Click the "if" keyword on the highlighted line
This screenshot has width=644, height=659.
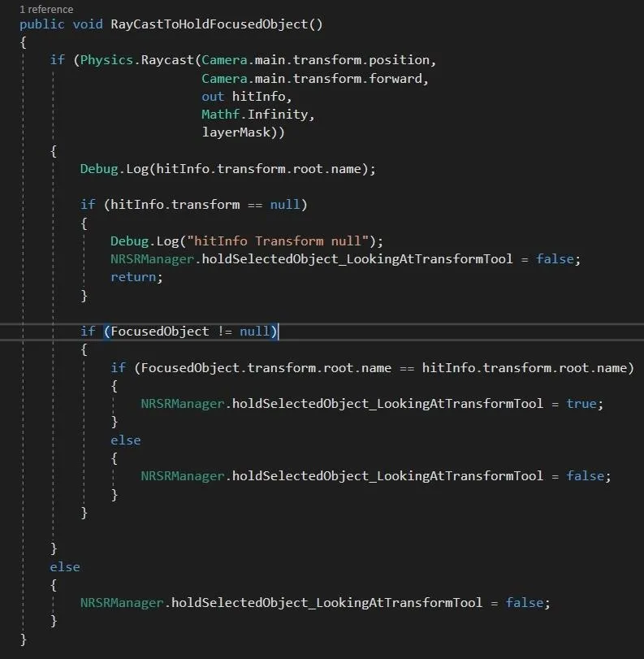pos(88,332)
